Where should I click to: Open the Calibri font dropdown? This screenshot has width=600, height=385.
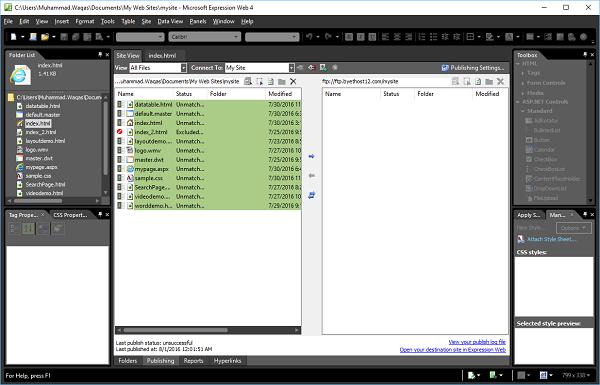pyautogui.click(x=237, y=37)
